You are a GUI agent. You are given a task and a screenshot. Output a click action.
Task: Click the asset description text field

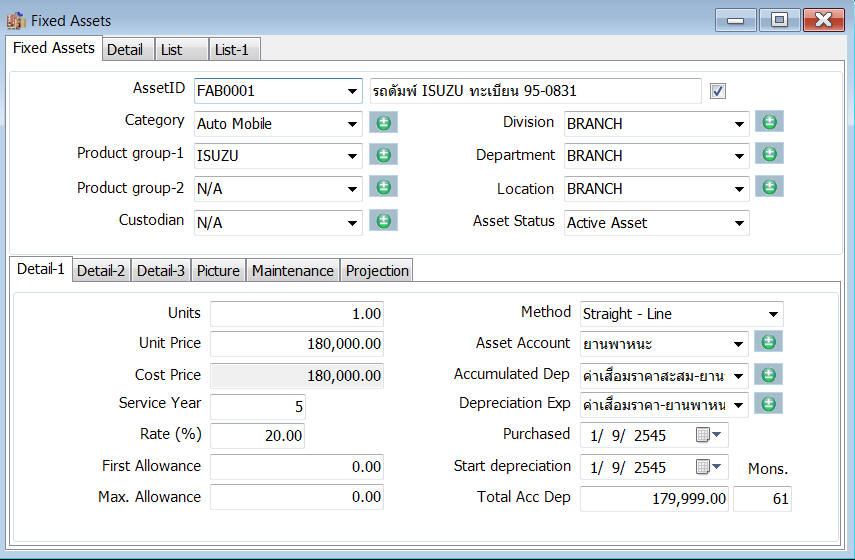(535, 91)
